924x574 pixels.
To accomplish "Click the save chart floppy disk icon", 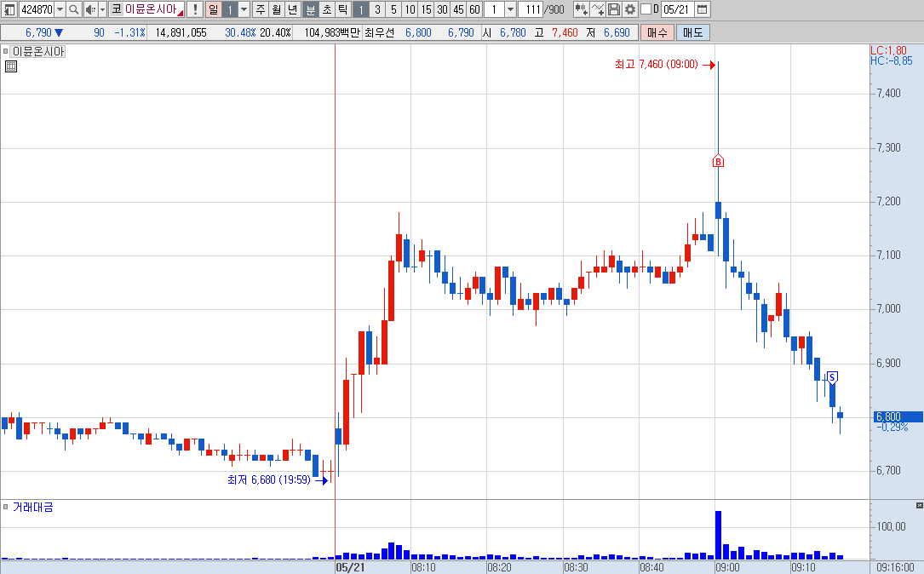I will click(x=613, y=9).
